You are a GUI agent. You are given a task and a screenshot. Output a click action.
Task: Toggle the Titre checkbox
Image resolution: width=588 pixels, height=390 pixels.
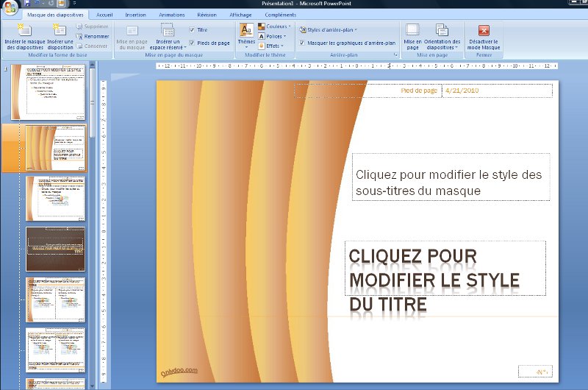tap(192, 29)
